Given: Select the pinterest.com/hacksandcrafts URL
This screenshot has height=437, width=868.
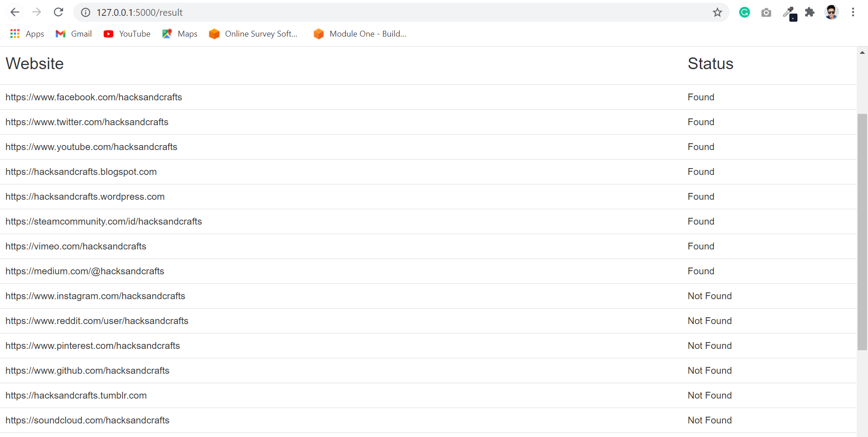Looking at the screenshot, I should coord(93,346).
